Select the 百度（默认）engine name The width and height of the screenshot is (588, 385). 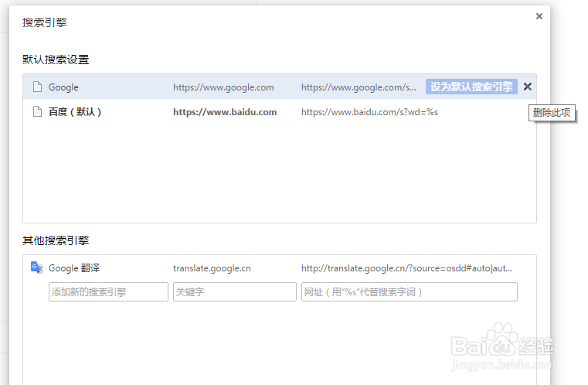pos(75,112)
